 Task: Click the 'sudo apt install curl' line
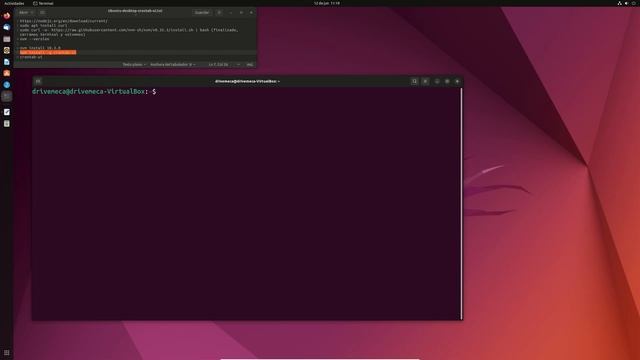pos(43,25)
